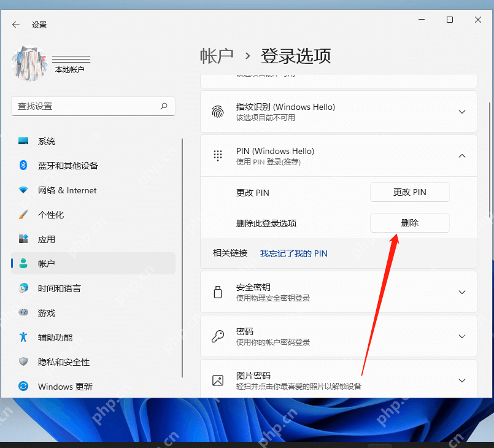Open the 系统 settings page
Screen dimensions: 494x448
tap(93, 141)
